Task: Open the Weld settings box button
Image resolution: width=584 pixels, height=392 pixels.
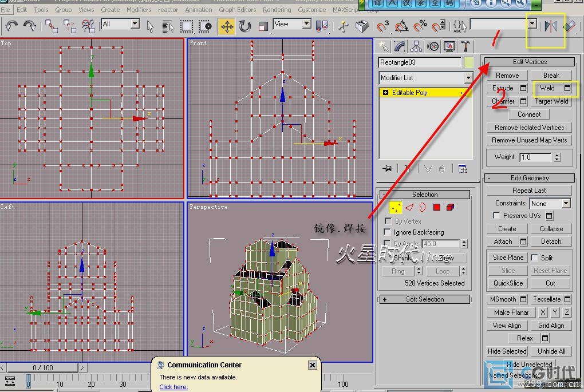Action: tap(567, 88)
